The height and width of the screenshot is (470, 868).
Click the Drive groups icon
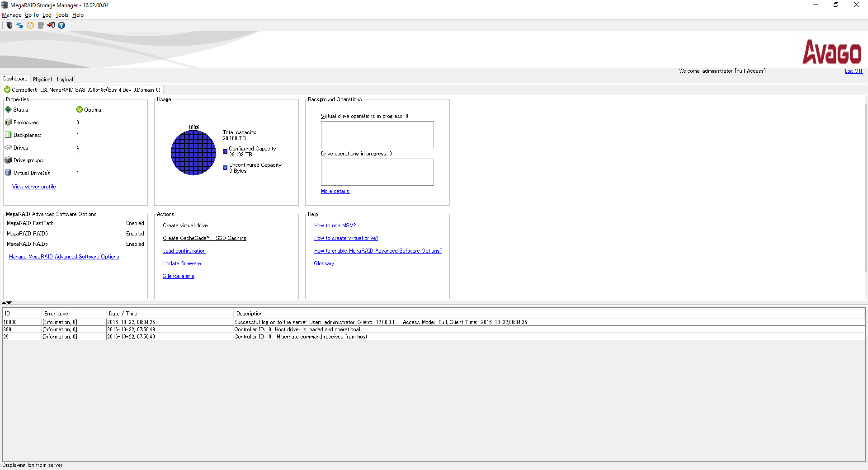tap(8, 160)
